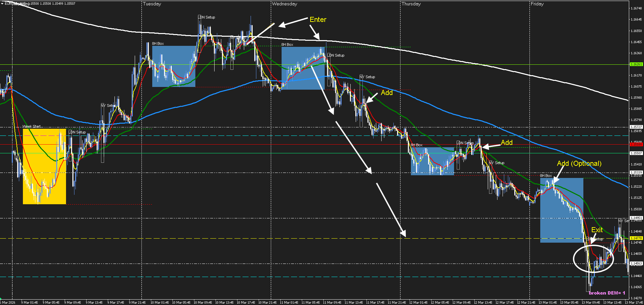Viewport: 644px width, 305px height.
Task: Click the Week Start text label
Action: pos(31,127)
